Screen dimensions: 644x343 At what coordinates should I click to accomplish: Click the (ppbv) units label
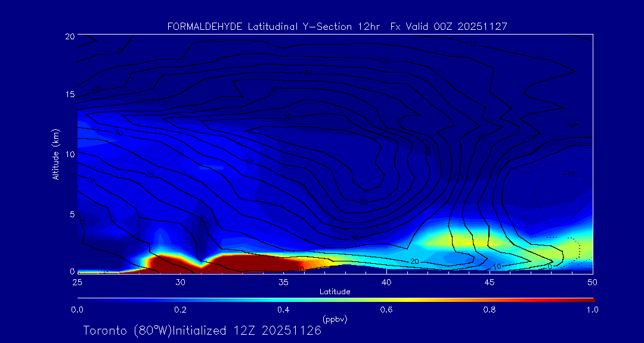[x=335, y=319]
